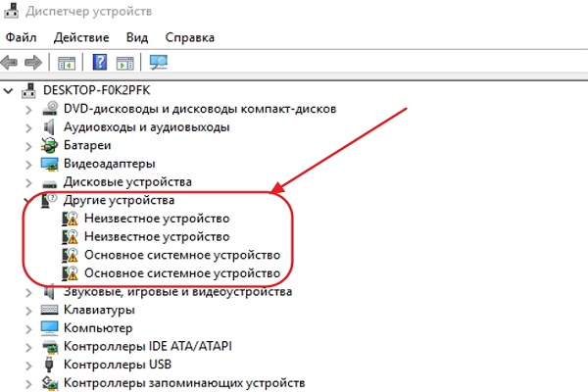Screen dimensions: 588x392
Task: Click the DVD drive category icon
Action: pos(50,109)
